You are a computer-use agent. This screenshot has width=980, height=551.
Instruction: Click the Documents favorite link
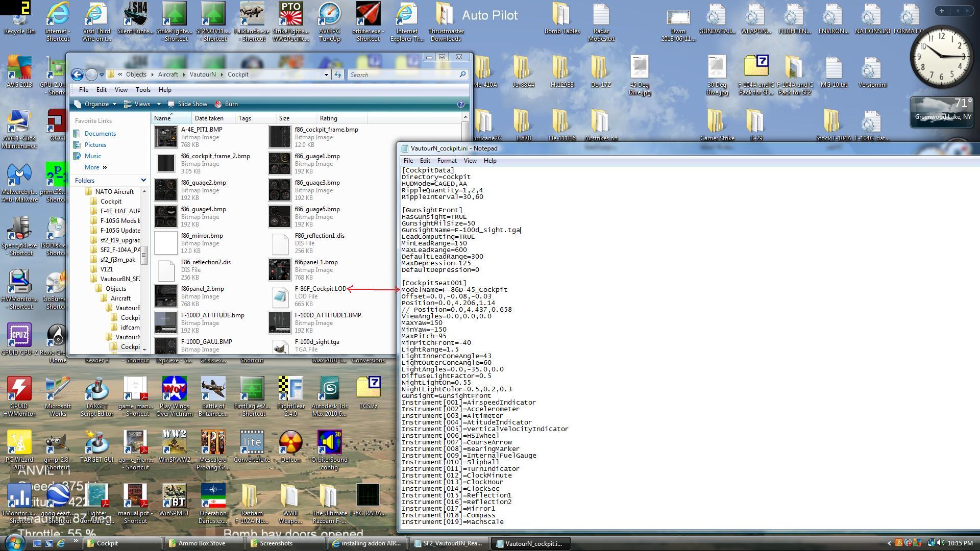point(100,134)
